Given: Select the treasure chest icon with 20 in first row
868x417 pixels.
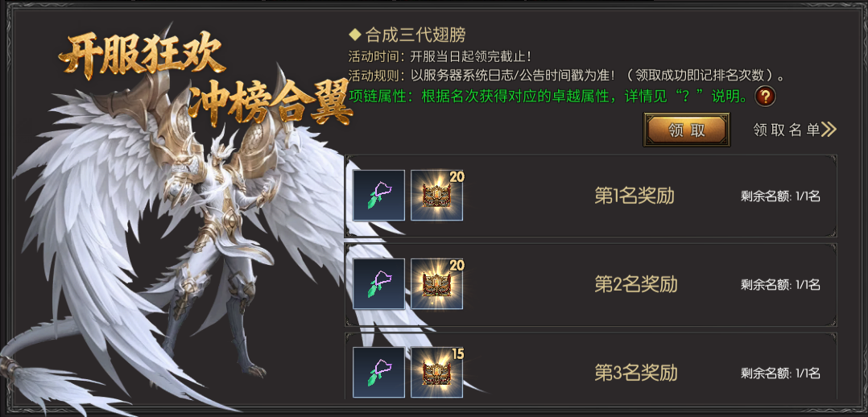Looking at the screenshot, I should tap(436, 196).
